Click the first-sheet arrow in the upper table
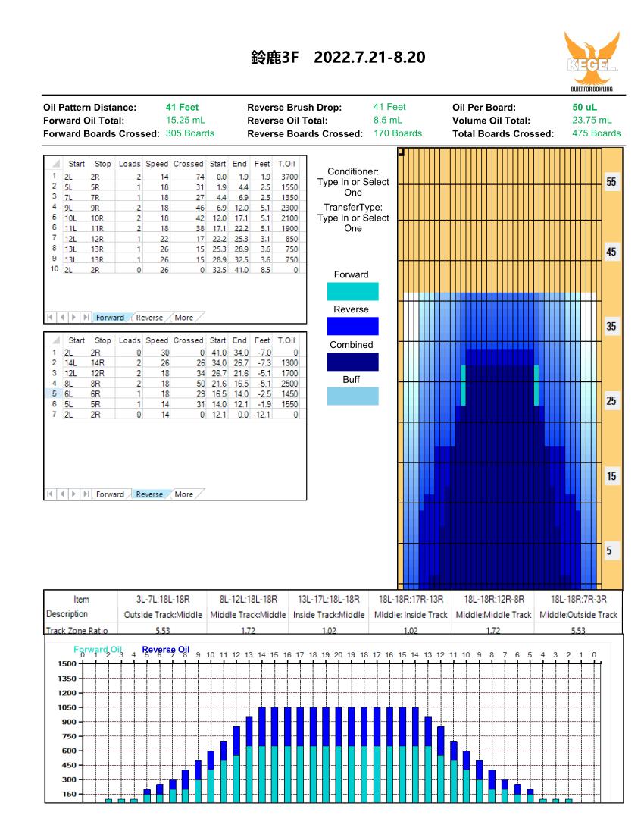Viewport: 644px width, 834px height. [50, 318]
